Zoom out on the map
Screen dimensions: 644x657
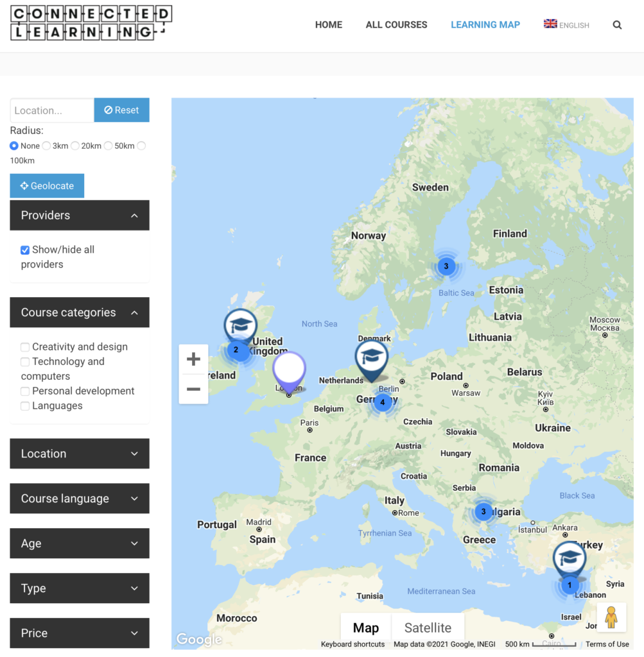(193, 389)
